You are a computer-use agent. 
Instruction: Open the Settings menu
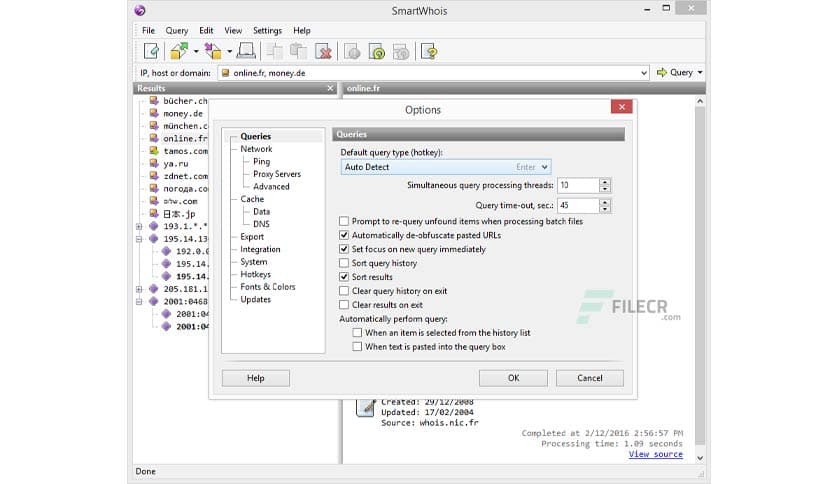click(267, 30)
